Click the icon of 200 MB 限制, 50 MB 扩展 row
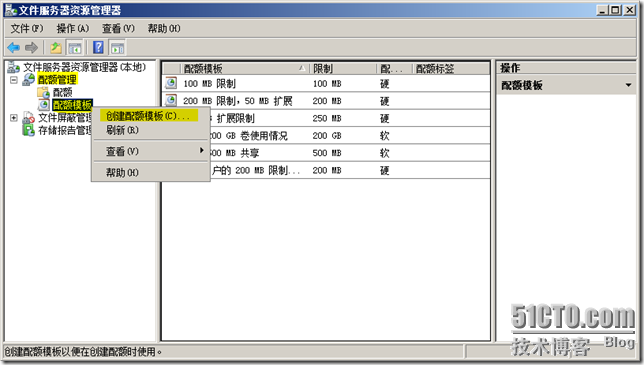644x365 pixels. [171, 100]
